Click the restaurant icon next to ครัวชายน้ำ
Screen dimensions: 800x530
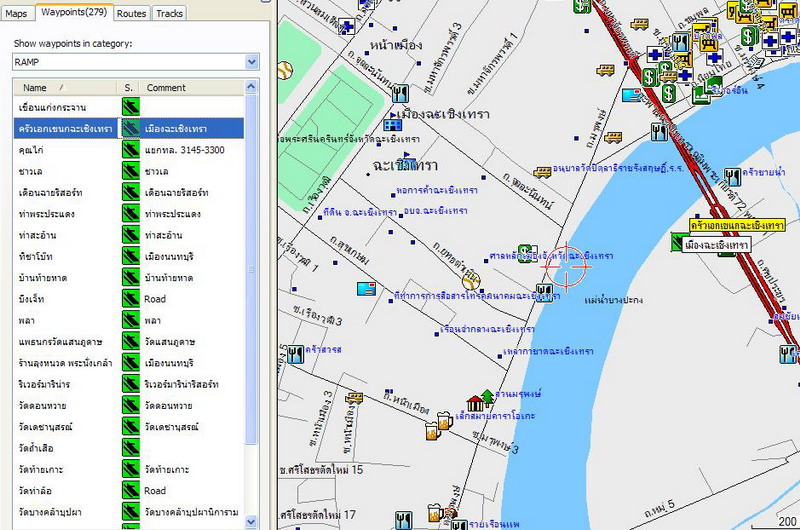click(x=731, y=176)
